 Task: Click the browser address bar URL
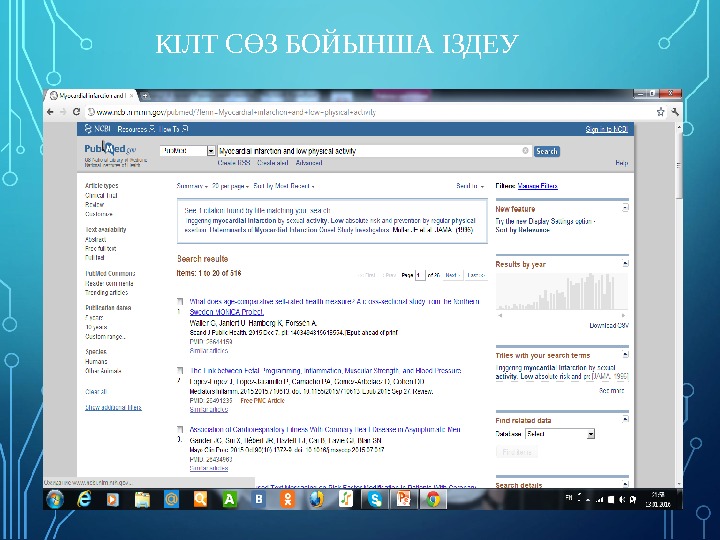click(x=236, y=112)
